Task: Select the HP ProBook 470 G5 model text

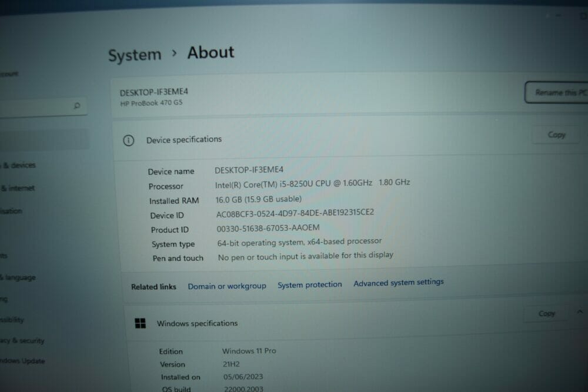Action: click(151, 103)
